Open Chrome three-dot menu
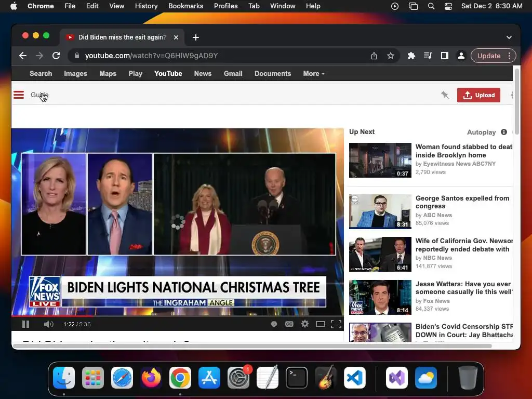The height and width of the screenshot is (399, 532). point(509,56)
